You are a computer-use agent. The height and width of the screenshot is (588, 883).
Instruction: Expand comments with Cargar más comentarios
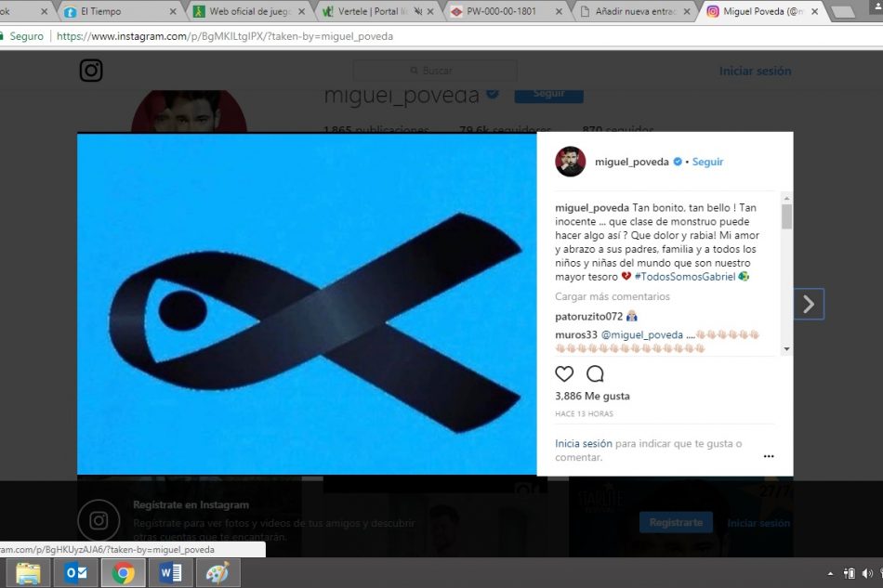point(612,296)
